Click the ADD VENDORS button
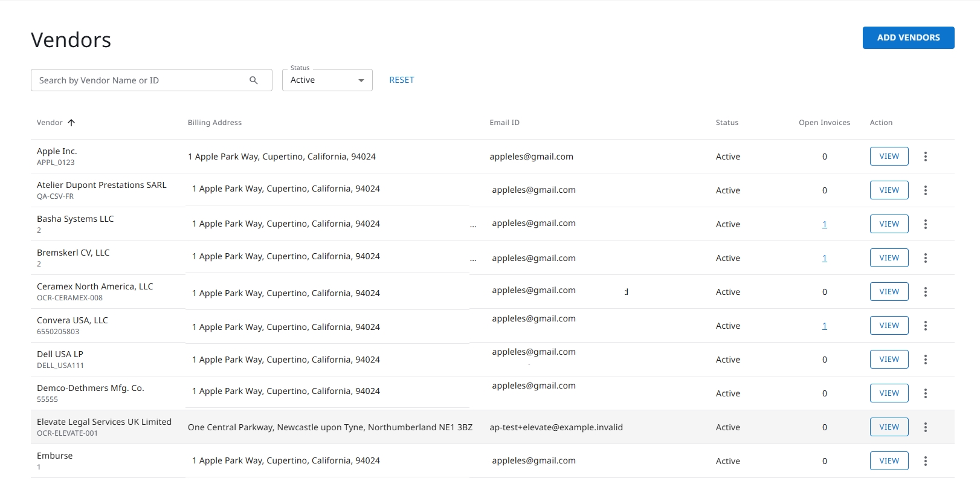Screen dimensions: 980x481 tap(908, 37)
